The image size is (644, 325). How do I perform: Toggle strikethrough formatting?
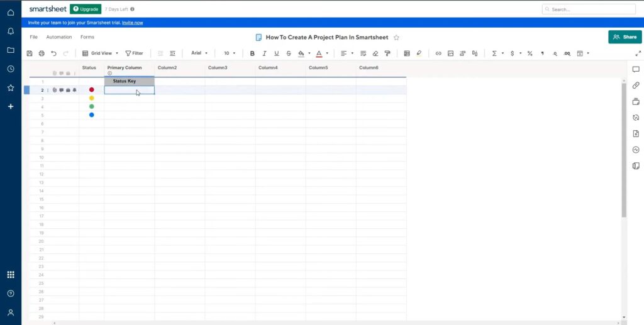tap(289, 53)
